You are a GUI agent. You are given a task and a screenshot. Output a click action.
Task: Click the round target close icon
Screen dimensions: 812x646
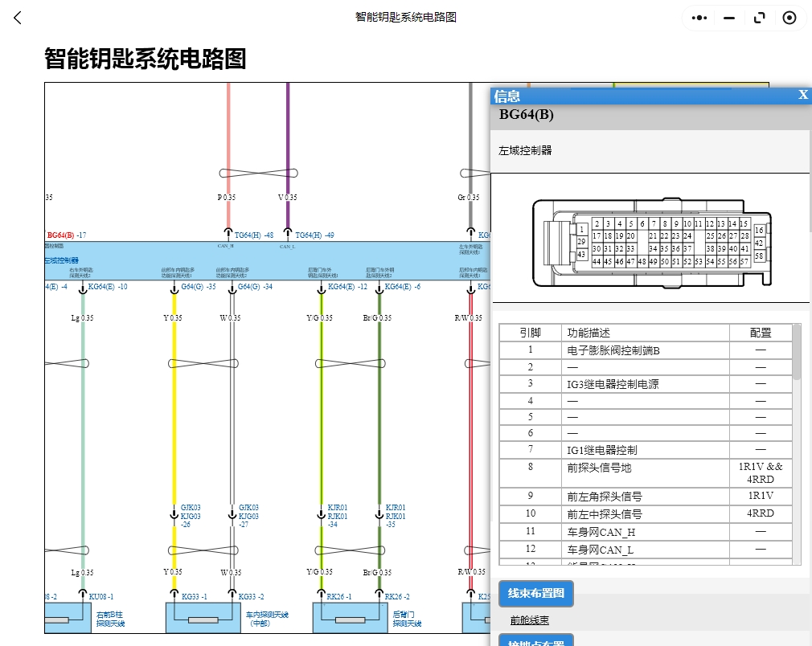(789, 18)
